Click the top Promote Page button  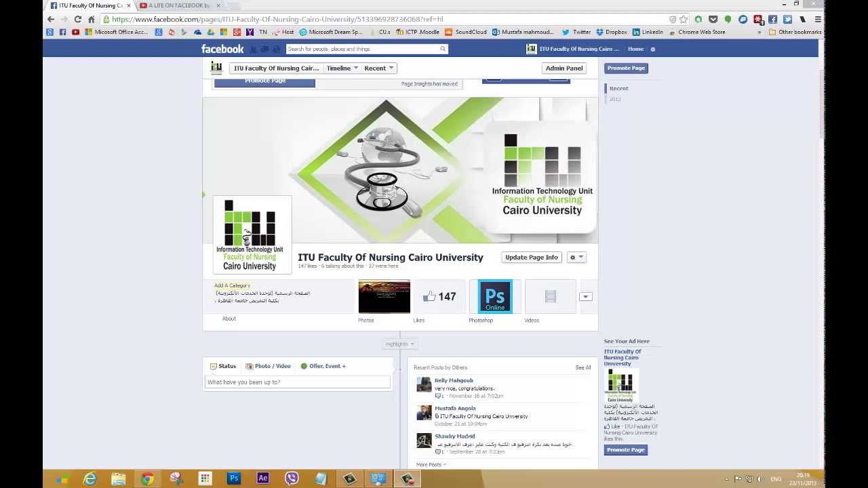(626, 68)
